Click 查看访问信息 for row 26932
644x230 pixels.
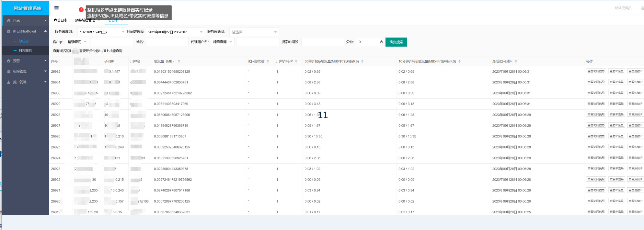click(x=596, y=71)
